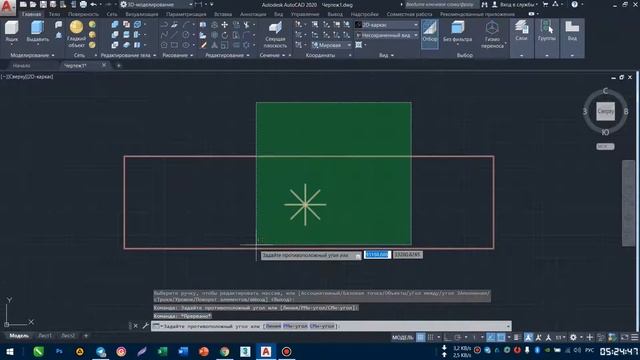The image size is (640, 360).
Task: Click the new drawing tab plus button
Action: (119, 65)
